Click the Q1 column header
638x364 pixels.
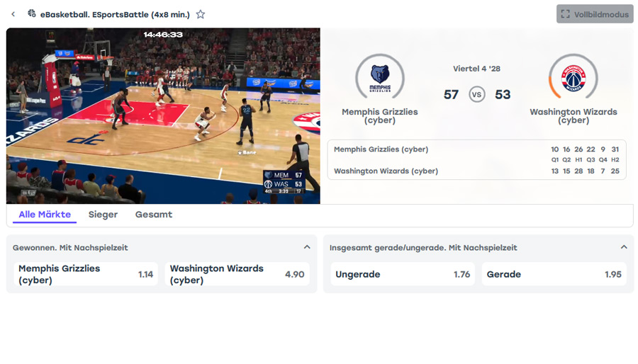pos(555,159)
